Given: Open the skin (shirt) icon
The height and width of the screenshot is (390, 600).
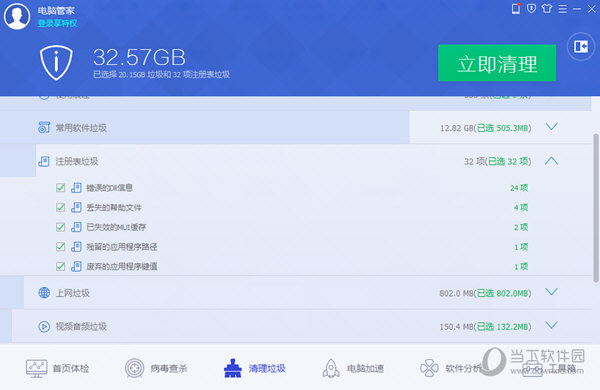Looking at the screenshot, I should 547,8.
